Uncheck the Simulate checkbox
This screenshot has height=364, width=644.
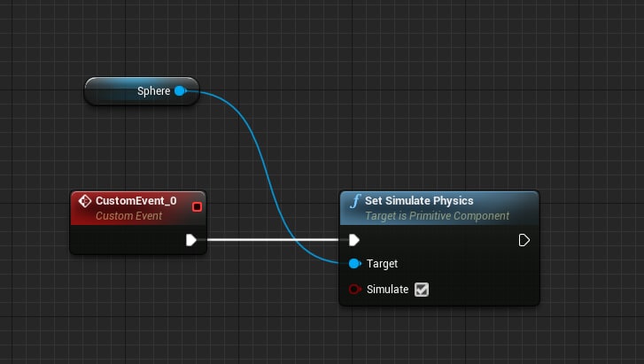pos(422,290)
